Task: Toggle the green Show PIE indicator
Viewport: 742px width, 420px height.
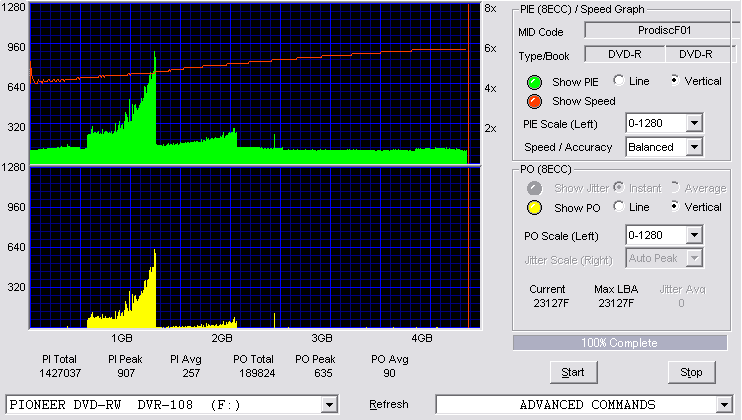Action: coord(534,82)
